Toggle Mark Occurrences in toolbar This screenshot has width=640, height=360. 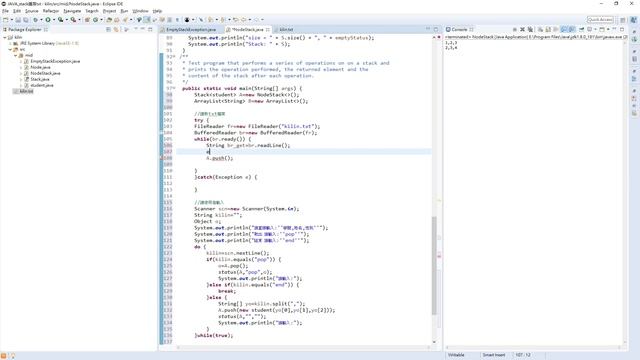tap(147, 20)
